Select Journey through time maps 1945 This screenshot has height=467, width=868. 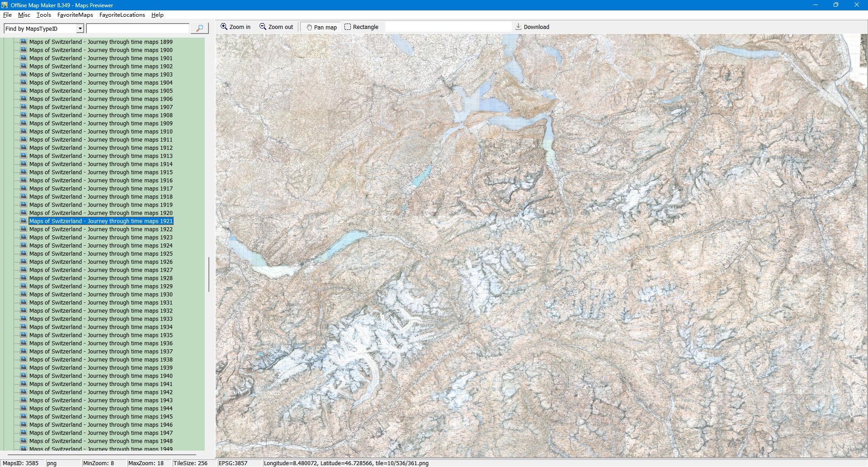(x=101, y=416)
